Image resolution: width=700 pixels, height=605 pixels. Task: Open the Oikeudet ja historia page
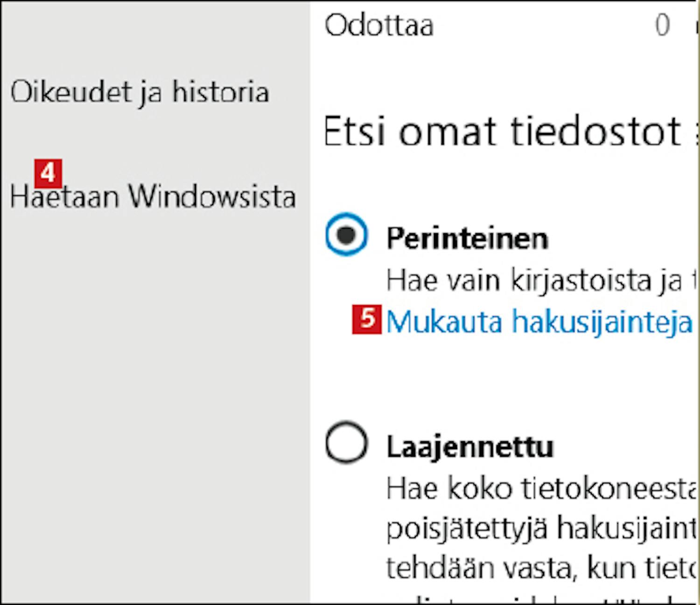click(140, 92)
